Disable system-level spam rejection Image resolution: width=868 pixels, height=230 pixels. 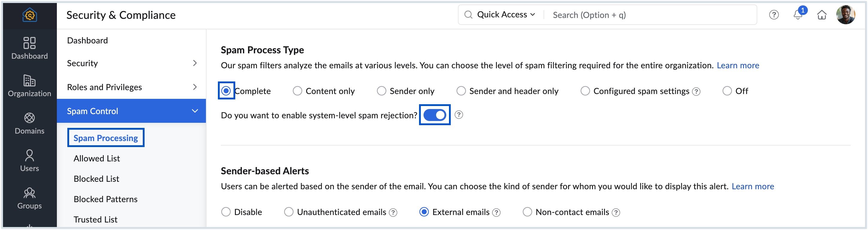pos(435,115)
